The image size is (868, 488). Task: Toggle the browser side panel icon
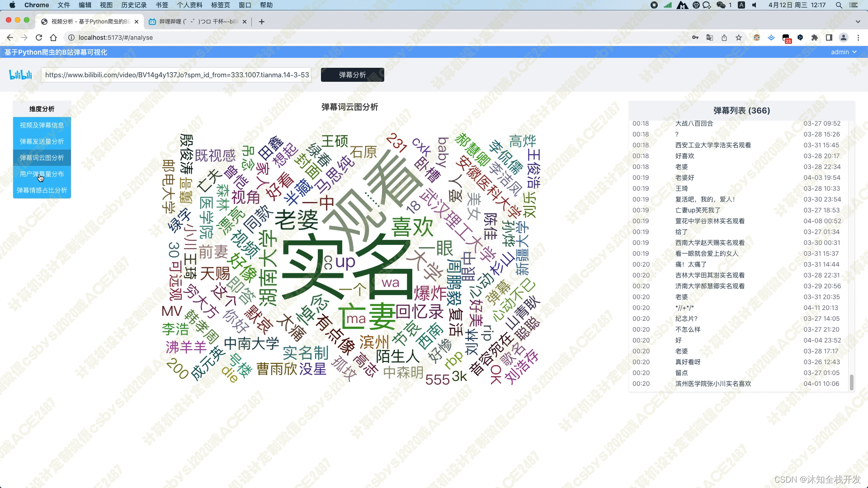829,38
